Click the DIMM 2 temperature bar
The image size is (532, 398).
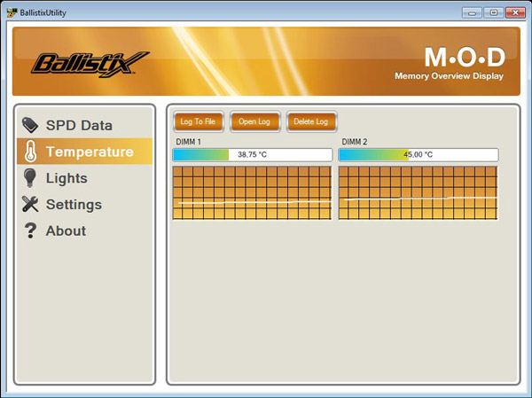coord(419,155)
